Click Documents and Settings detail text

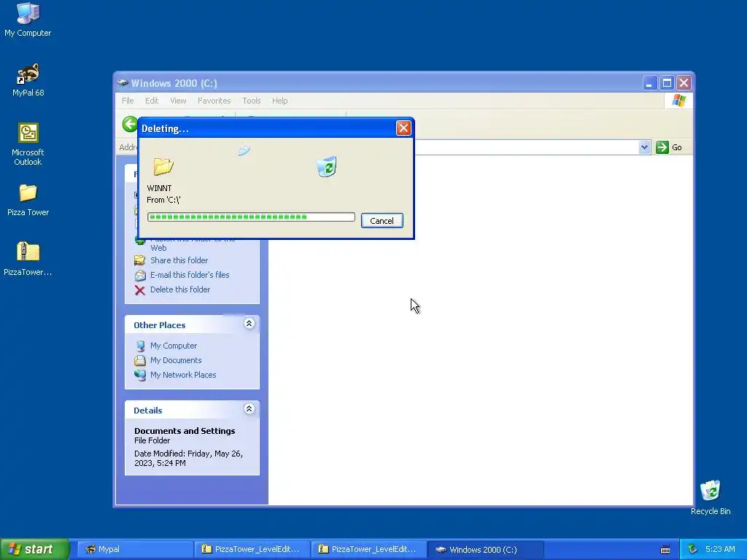click(x=185, y=431)
